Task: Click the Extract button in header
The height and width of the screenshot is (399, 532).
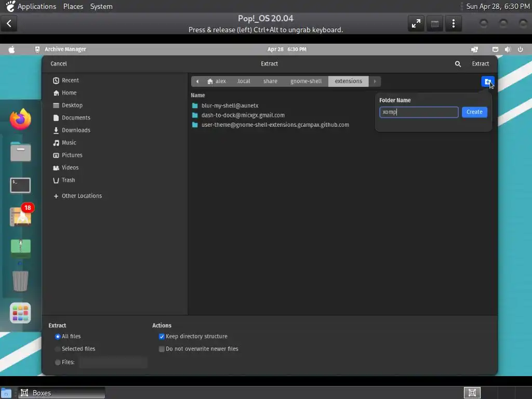Action: [x=481, y=64]
